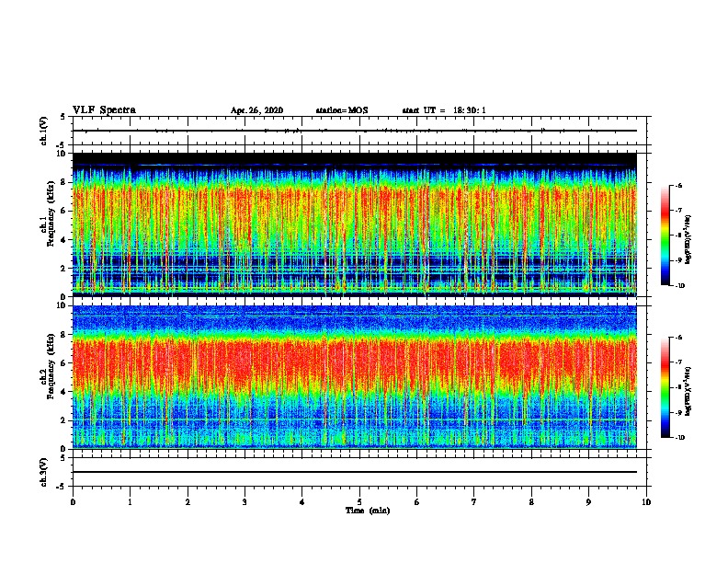Viewport: 728px width, 563px height.
Task: Click the ch.3 voltage waveform trace
Action: [355, 472]
